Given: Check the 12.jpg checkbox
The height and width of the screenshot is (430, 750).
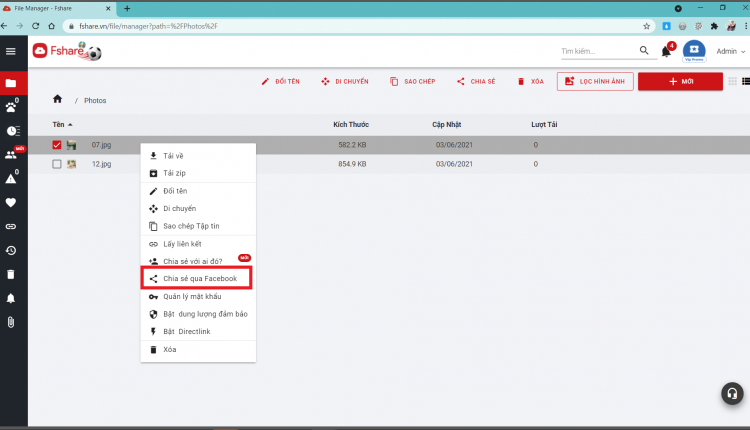Looking at the screenshot, I should pos(57,164).
